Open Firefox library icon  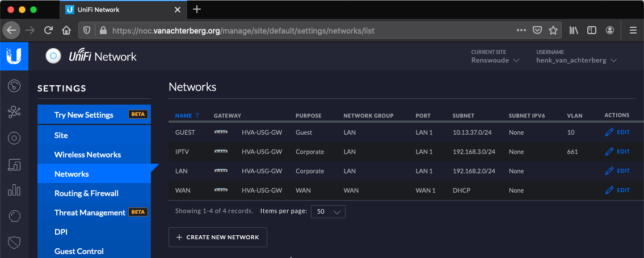574,30
